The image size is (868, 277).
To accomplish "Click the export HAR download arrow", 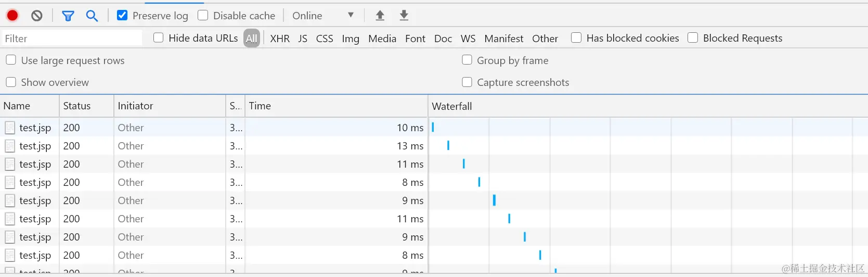I will [x=404, y=16].
